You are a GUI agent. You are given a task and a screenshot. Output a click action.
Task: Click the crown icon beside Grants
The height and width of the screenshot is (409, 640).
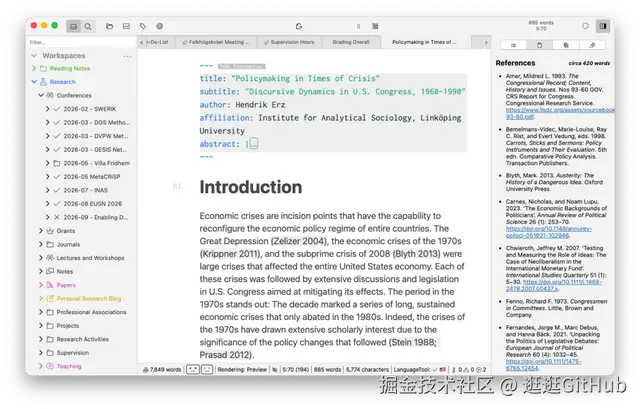50,231
